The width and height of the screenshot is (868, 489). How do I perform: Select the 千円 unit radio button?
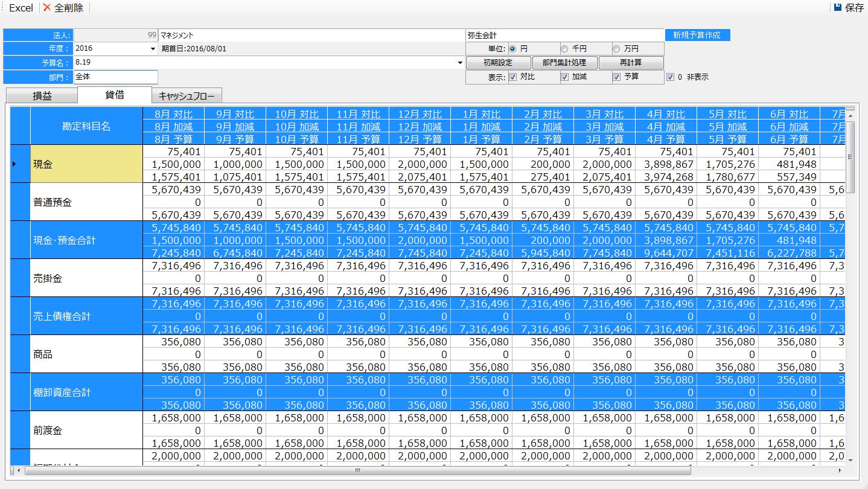coord(564,49)
